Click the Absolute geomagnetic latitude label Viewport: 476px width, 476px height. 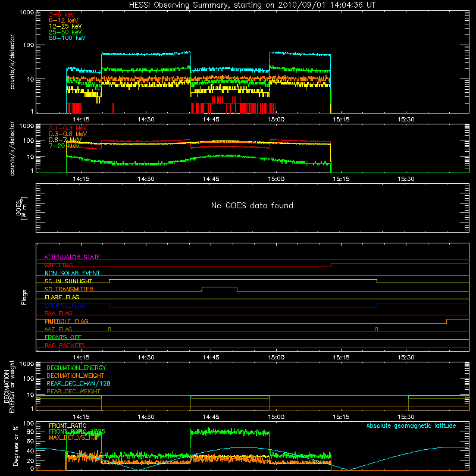point(411,426)
